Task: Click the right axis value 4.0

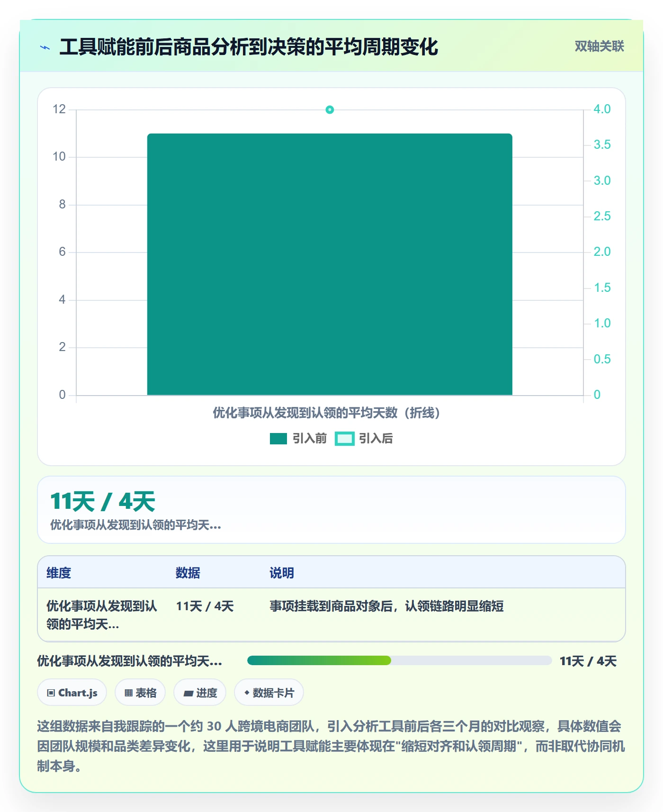Action: coord(602,109)
